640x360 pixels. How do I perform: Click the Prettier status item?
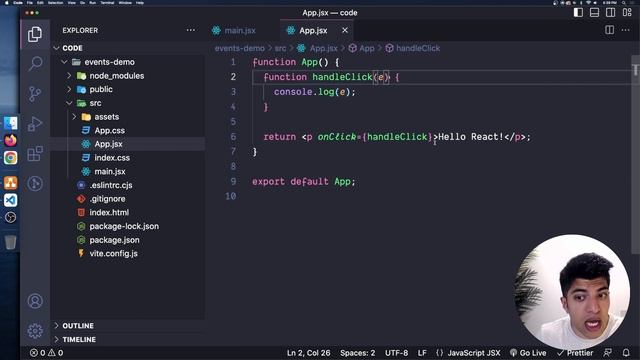(x=575, y=353)
